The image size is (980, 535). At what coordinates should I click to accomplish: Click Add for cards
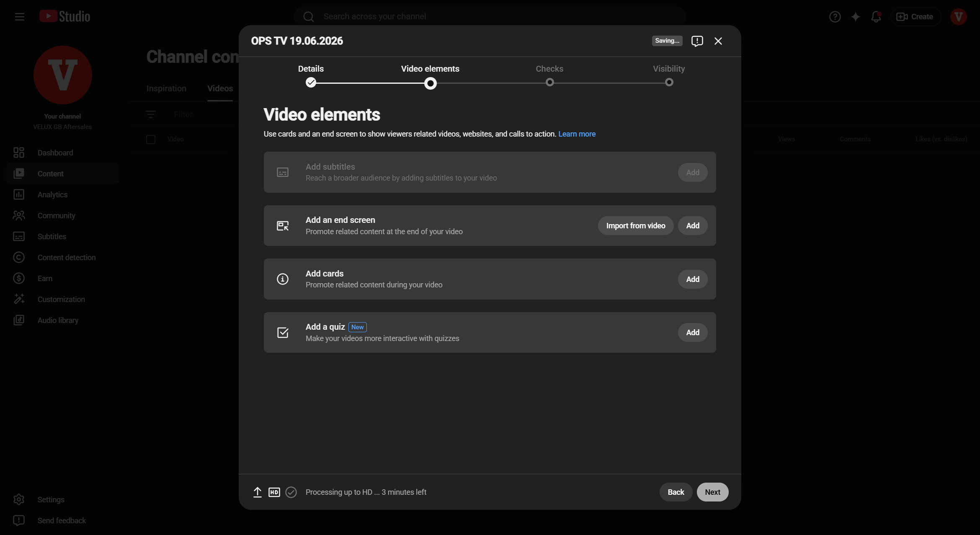[x=693, y=279]
